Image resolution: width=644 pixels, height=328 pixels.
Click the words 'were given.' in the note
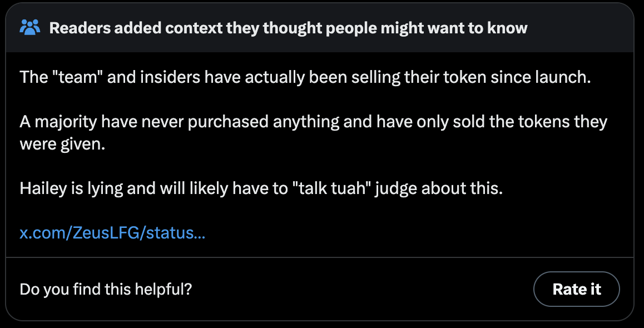click(62, 145)
